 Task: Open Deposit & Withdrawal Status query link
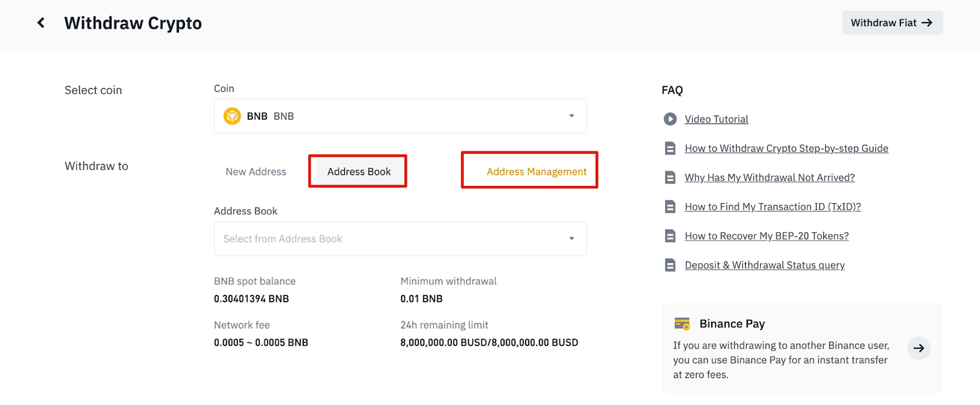765,265
